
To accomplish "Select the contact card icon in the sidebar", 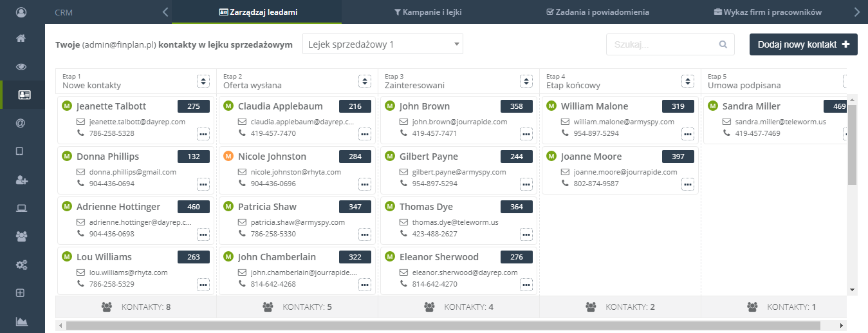I will pyautogui.click(x=24, y=95).
